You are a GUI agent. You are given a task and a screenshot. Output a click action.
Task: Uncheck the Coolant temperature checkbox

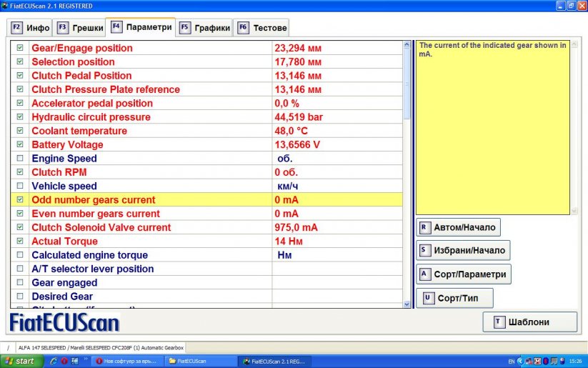[20, 131]
